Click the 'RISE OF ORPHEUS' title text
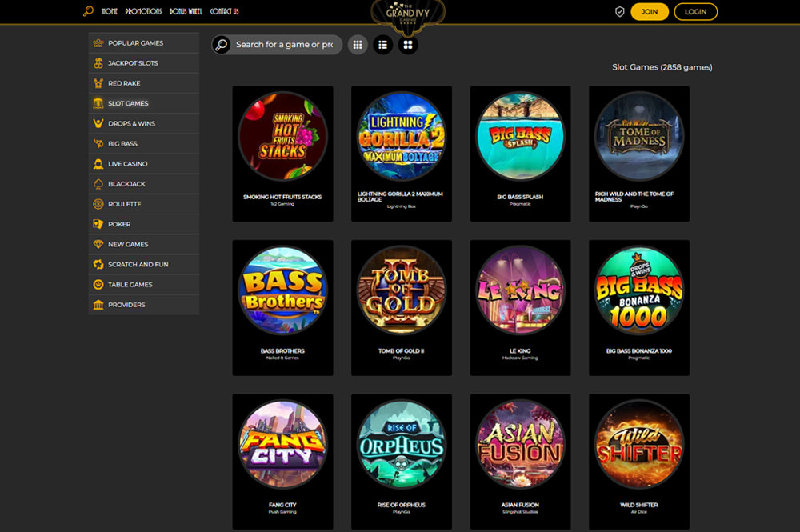The image size is (800, 532). pyautogui.click(x=402, y=505)
